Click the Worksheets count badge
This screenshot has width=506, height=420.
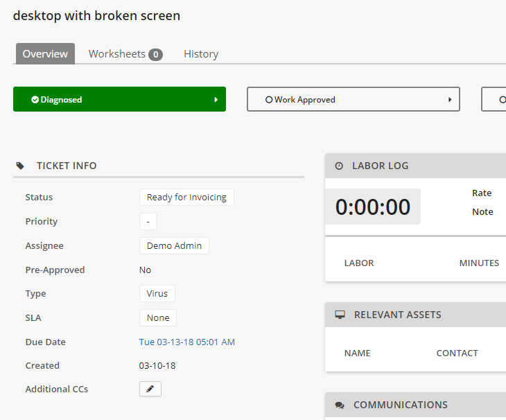155,54
